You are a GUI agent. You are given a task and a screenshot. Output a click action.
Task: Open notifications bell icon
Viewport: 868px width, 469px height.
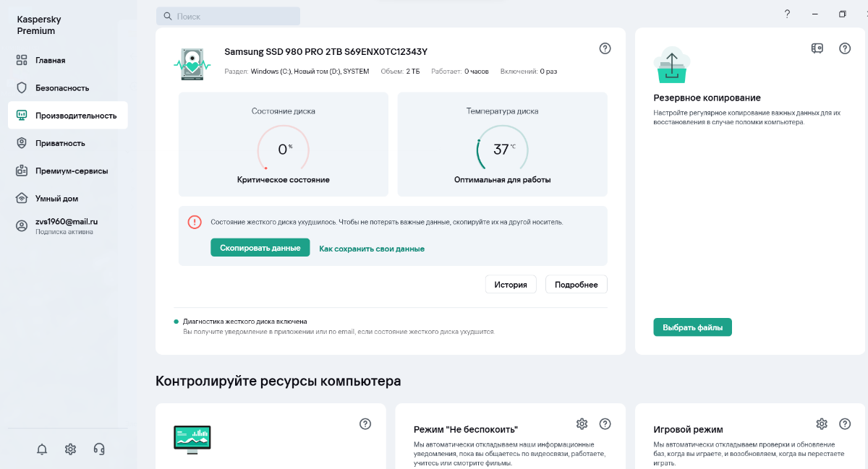pyautogui.click(x=42, y=449)
